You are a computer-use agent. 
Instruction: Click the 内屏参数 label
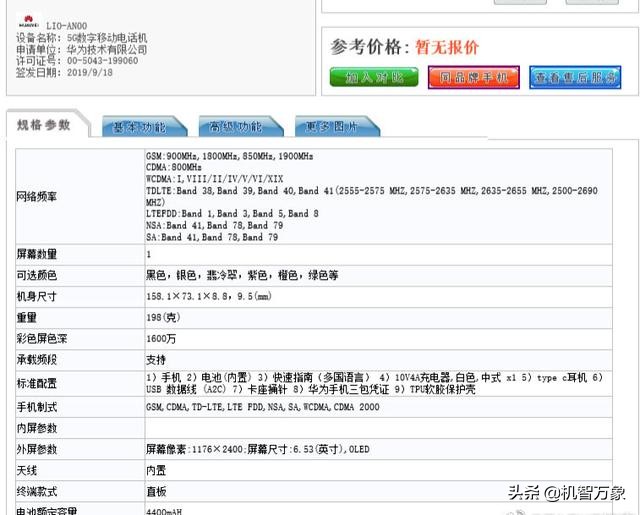(x=37, y=428)
